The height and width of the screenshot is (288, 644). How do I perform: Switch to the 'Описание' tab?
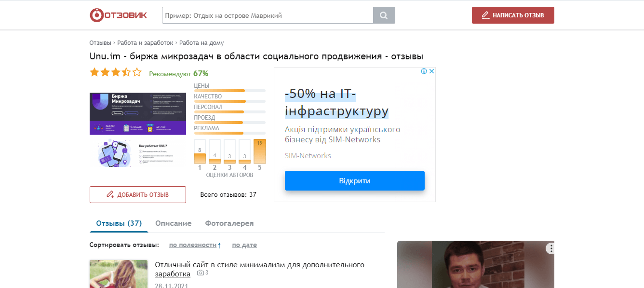click(173, 223)
